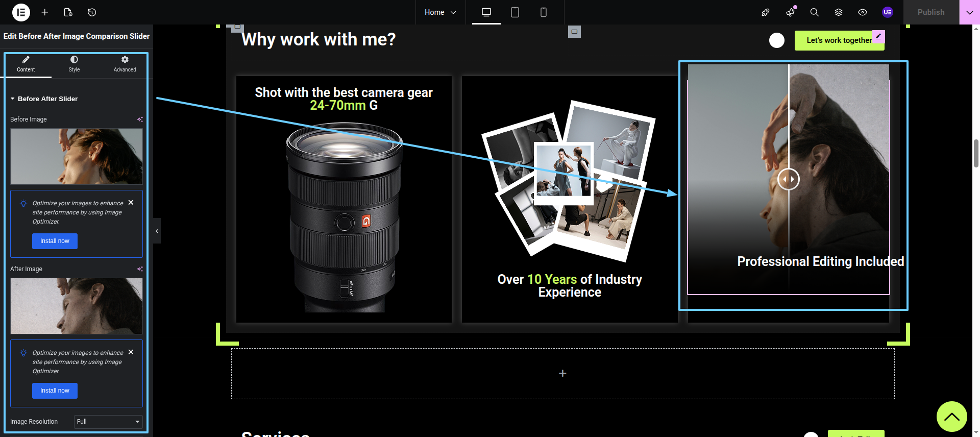
Task: Click the What's New megaphone icon
Action: 790,12
